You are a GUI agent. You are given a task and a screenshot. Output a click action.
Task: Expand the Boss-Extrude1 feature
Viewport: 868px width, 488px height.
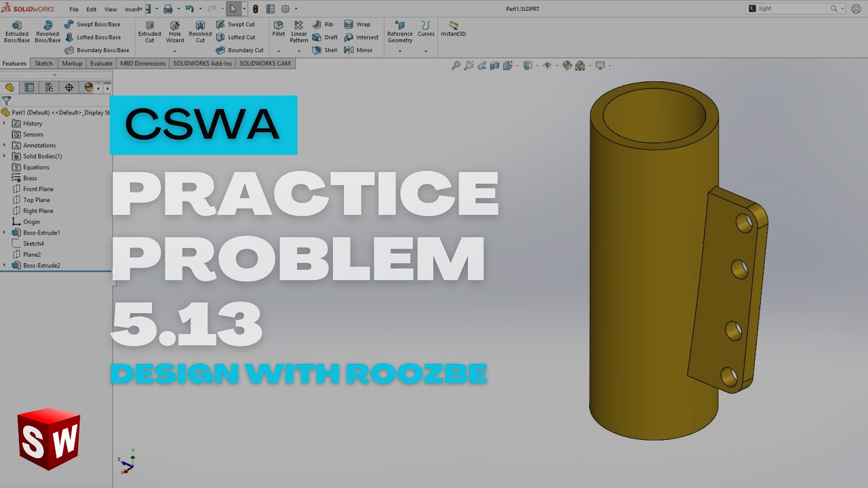[5, 232]
